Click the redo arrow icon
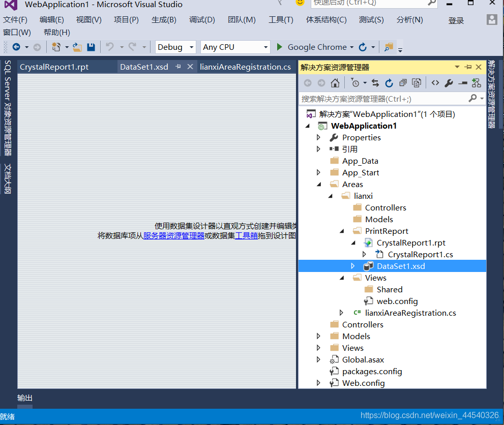This screenshot has width=504, height=425. 132,47
